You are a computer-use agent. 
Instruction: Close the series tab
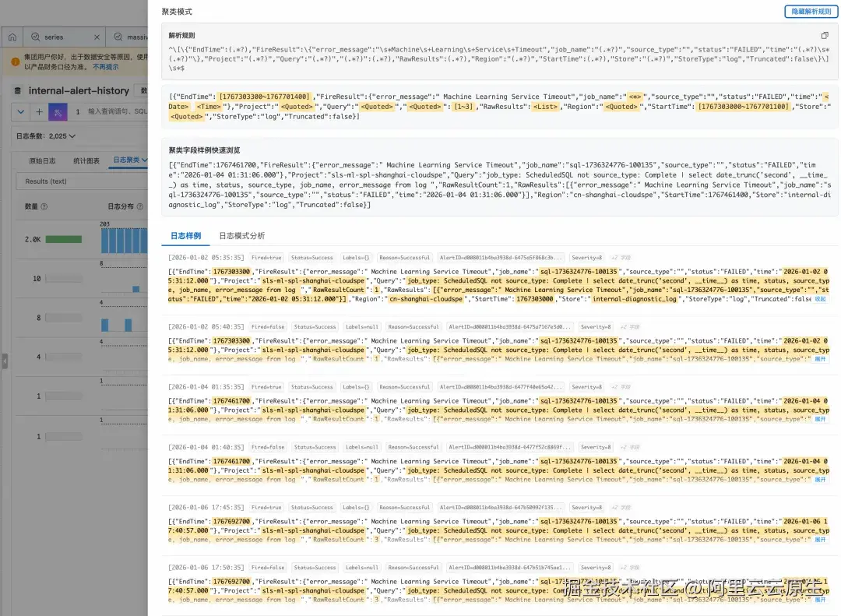pos(97,37)
